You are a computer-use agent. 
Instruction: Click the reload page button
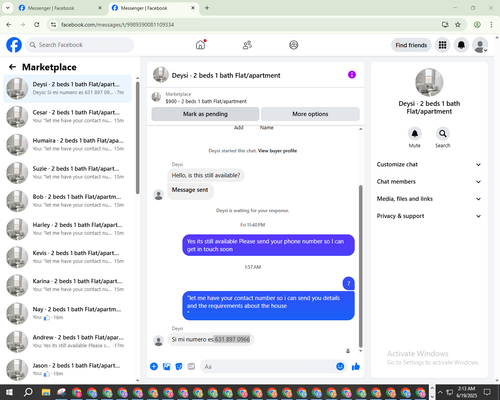pos(37,25)
